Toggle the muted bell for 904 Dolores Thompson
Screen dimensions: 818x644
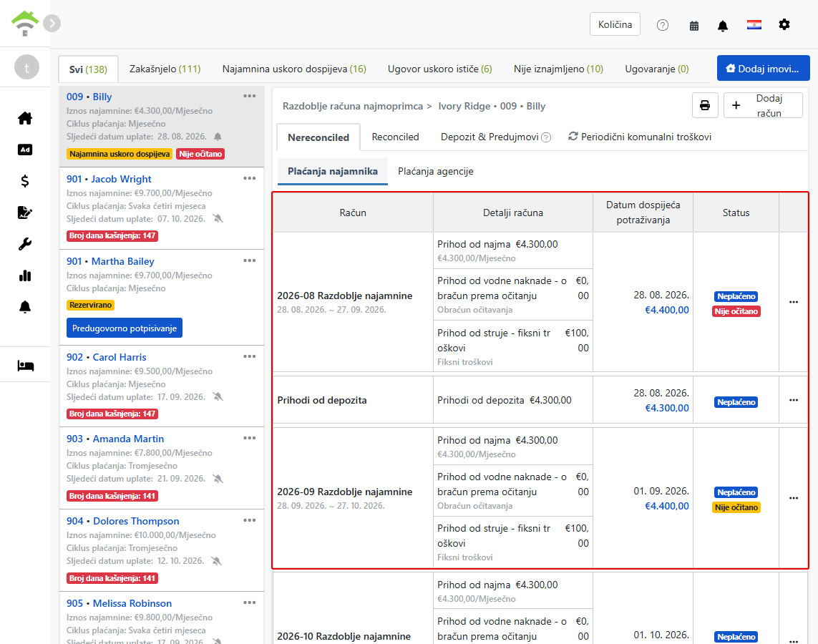(217, 561)
